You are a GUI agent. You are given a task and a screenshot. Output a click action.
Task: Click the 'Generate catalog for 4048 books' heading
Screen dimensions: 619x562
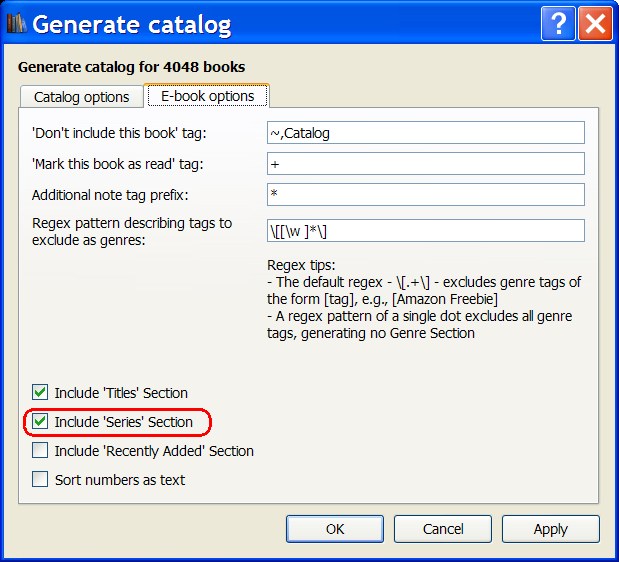[132, 67]
